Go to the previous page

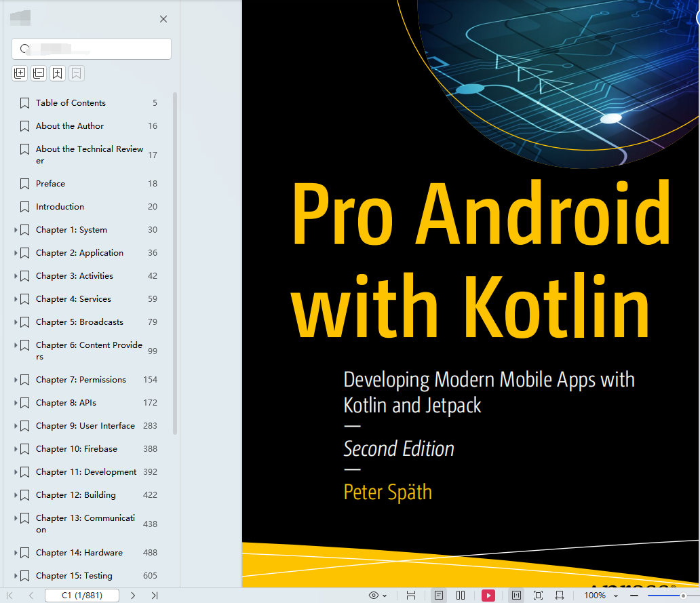click(31, 596)
